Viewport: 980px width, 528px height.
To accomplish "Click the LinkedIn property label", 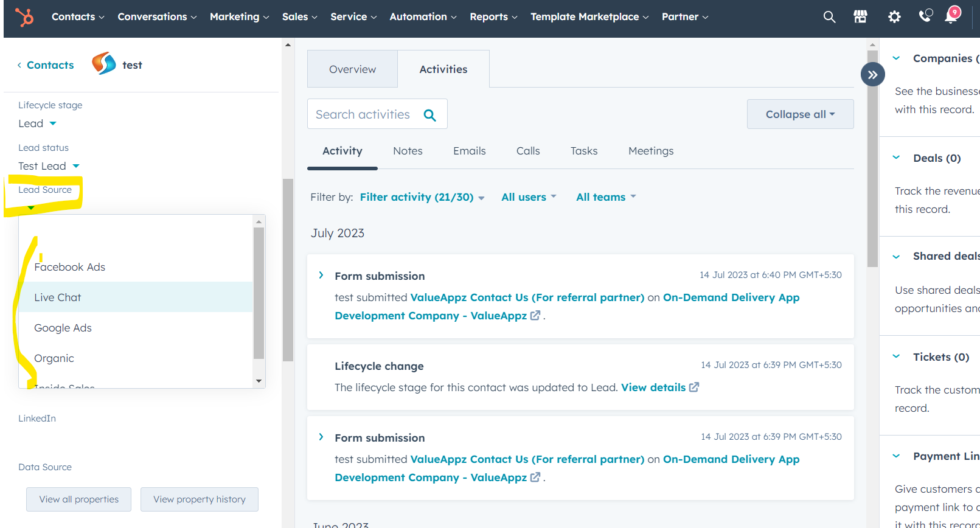I will (x=37, y=419).
